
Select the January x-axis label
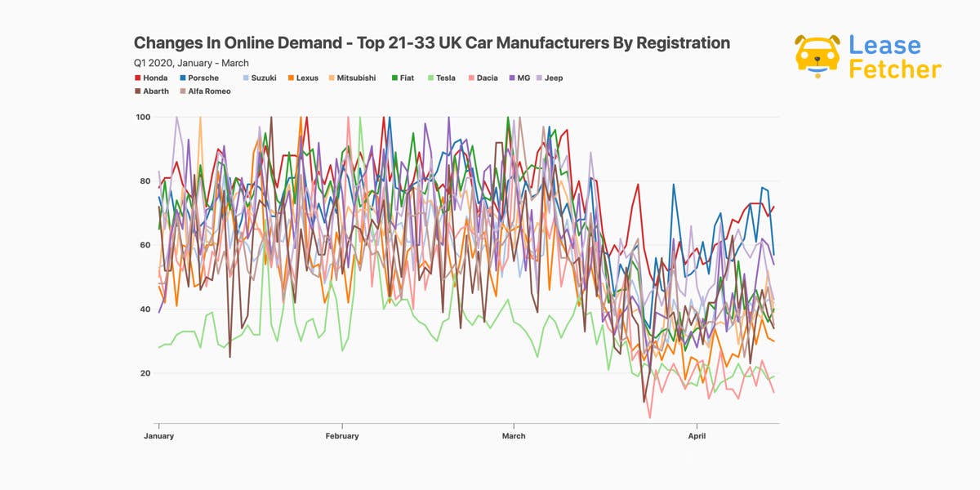pyautogui.click(x=158, y=436)
